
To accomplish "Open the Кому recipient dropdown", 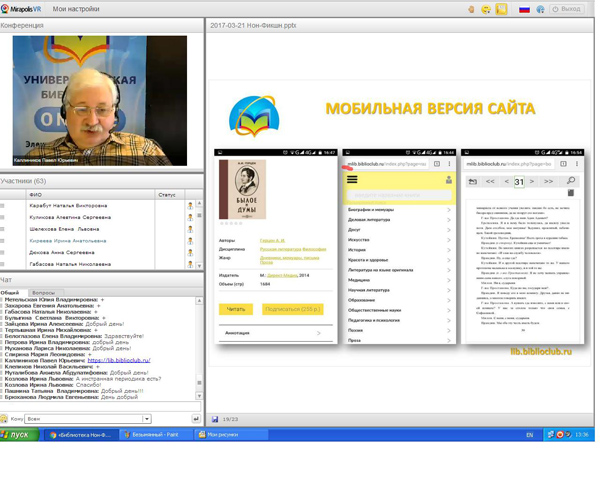I will tap(88, 419).
